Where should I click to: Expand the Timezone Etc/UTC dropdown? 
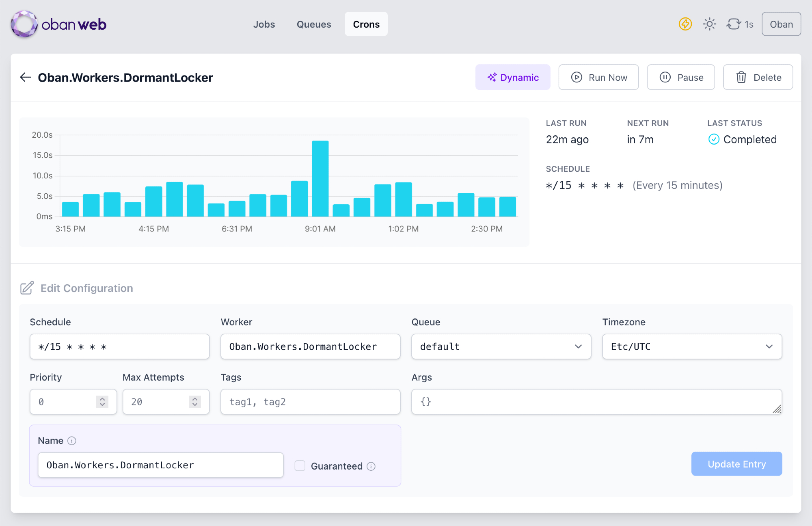(692, 346)
